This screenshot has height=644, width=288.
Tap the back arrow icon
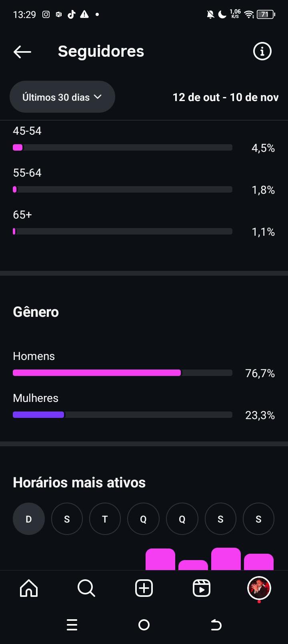22,52
